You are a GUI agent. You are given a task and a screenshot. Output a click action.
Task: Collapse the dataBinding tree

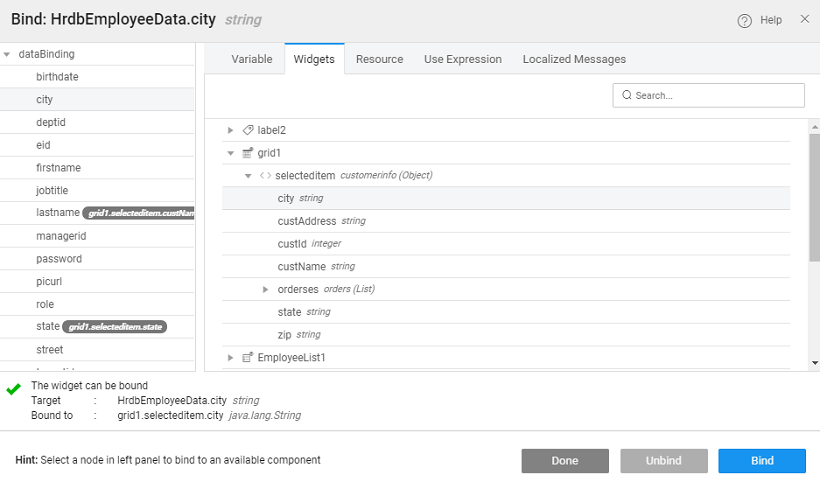click(7, 54)
